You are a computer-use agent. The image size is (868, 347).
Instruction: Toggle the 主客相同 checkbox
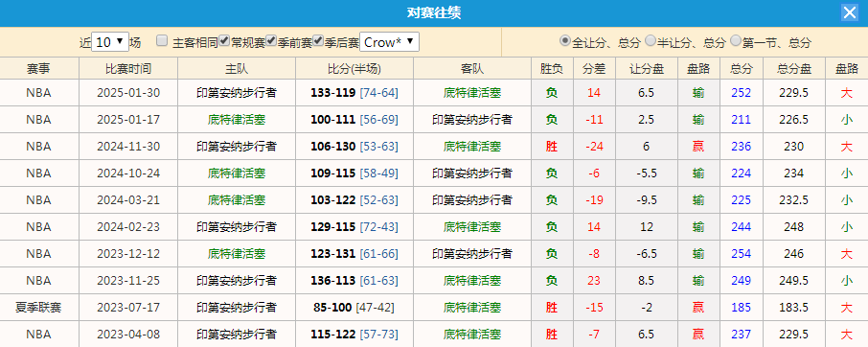tap(162, 40)
